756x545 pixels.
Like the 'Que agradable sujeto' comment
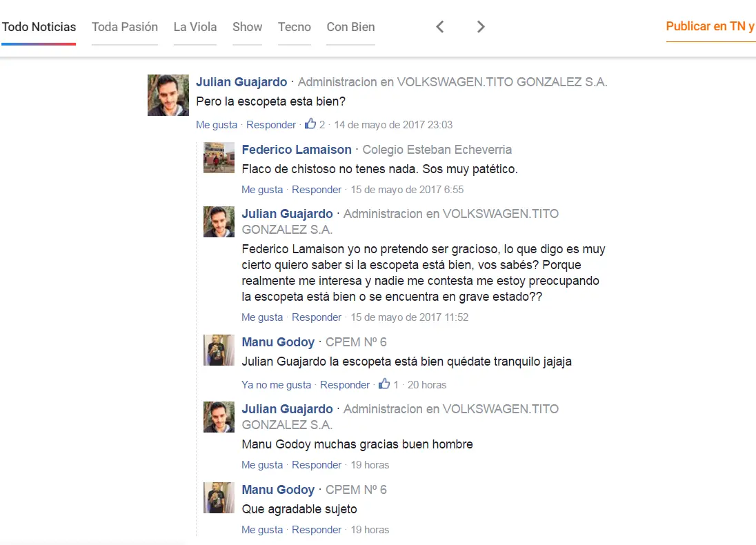[262, 530]
